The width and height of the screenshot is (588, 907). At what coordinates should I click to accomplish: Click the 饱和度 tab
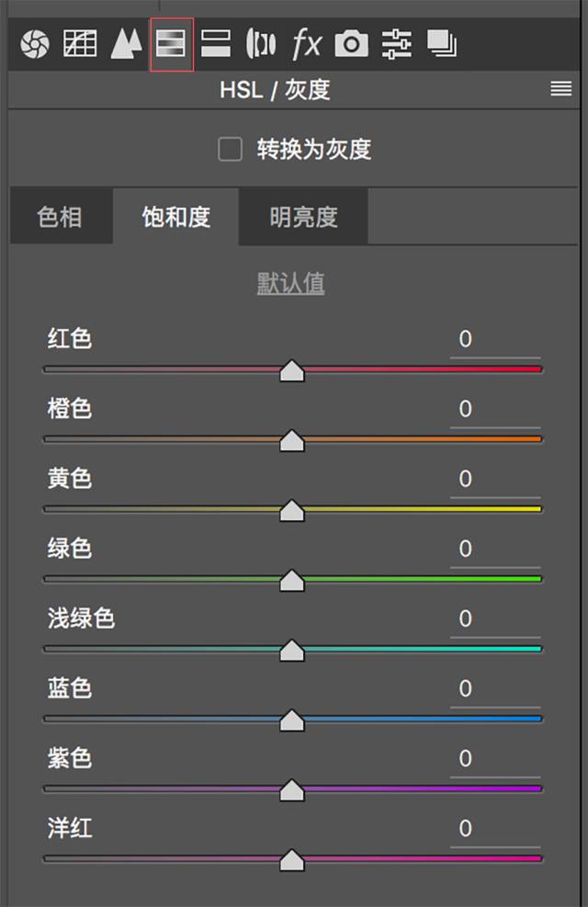tap(175, 217)
